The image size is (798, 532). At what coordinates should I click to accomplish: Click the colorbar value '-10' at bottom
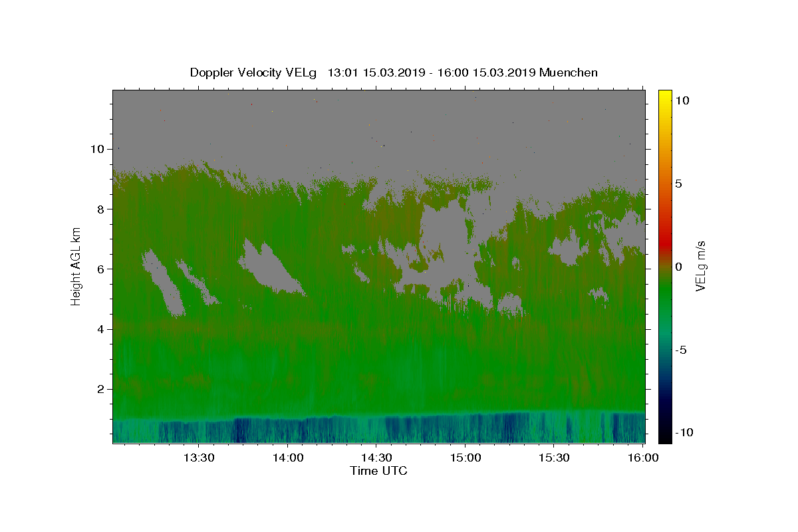pos(684,432)
